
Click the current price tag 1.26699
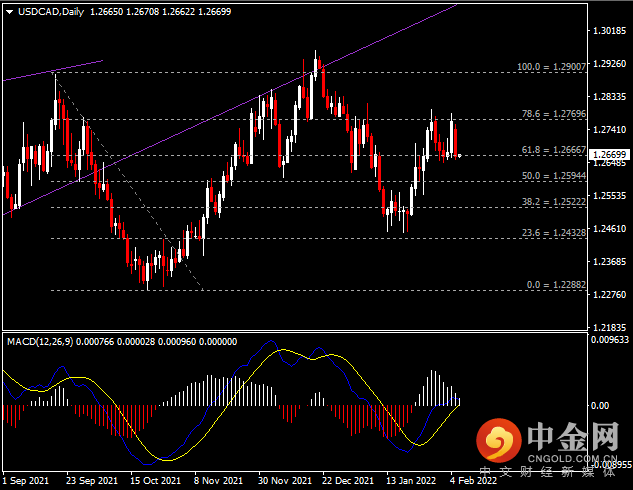(x=609, y=155)
